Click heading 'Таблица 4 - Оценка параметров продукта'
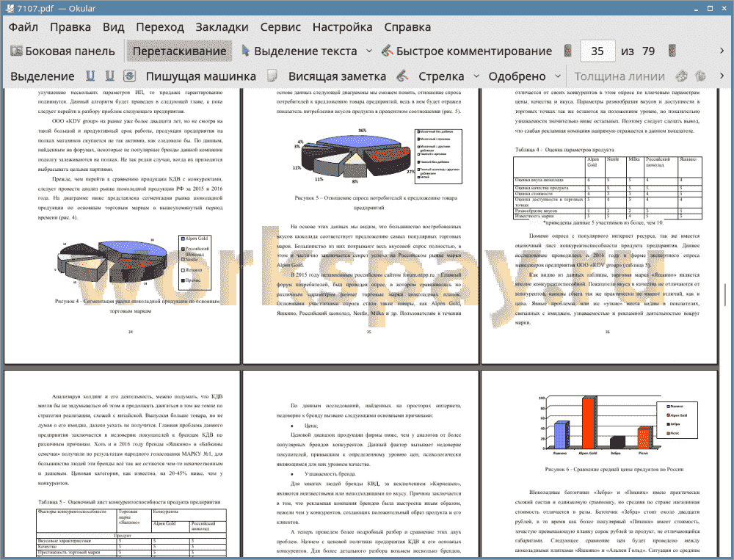 pos(564,150)
